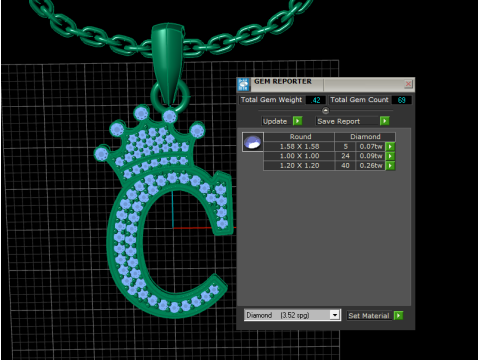Click the 'Total Gem Weight' label
This screenshot has width=480, height=360.
[x=271, y=100]
